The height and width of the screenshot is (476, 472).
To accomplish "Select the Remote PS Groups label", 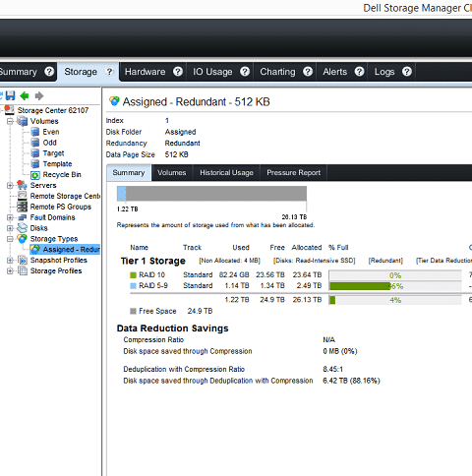I will [61, 207].
